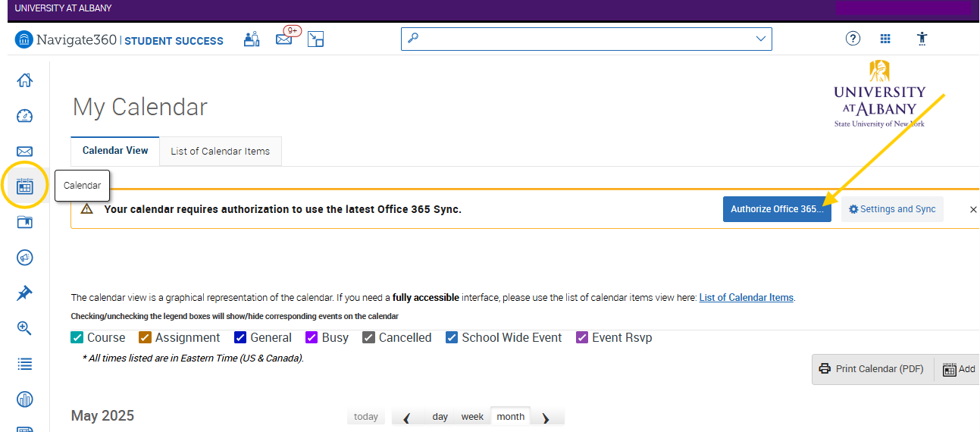This screenshot has width=980, height=432.
Task: Click Authorize Office 365 button
Action: pos(777,209)
